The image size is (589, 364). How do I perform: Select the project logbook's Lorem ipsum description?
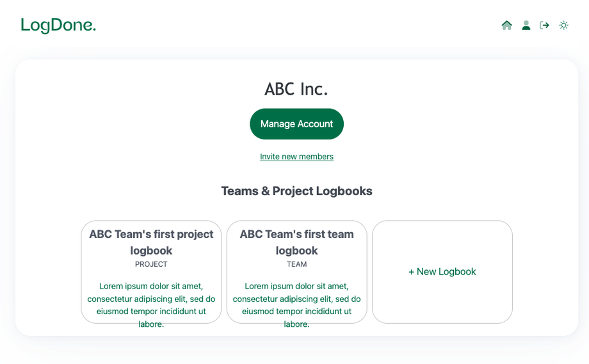pyautogui.click(x=151, y=299)
